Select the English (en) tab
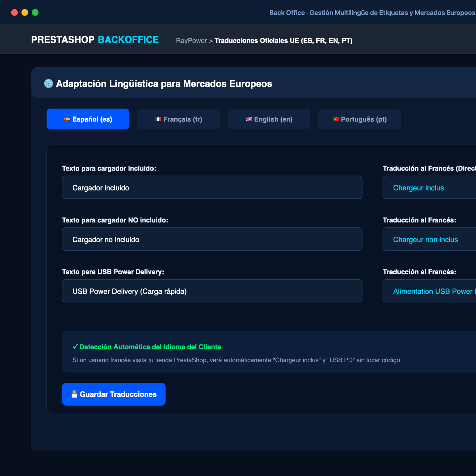This screenshot has height=476, width=476. (x=269, y=119)
